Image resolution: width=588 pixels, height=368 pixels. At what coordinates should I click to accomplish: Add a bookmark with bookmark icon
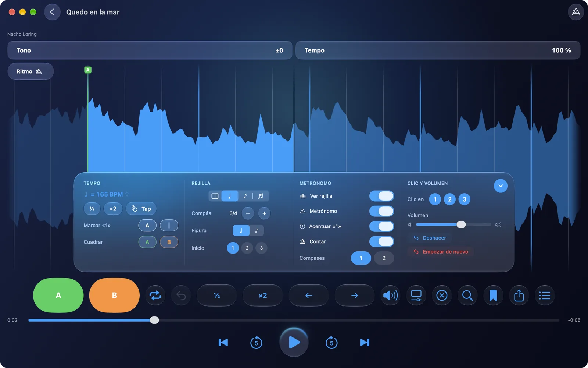493,295
